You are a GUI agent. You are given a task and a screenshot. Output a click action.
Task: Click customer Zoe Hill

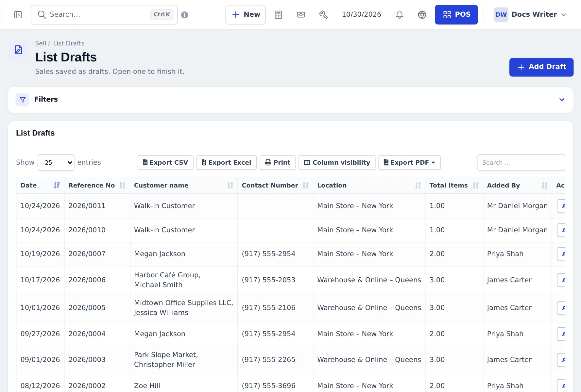click(147, 386)
